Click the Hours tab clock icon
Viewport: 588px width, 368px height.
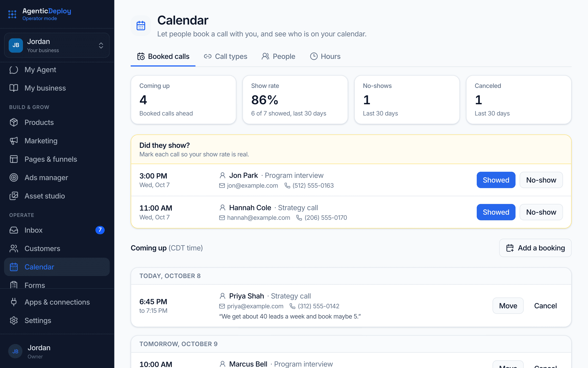(314, 56)
